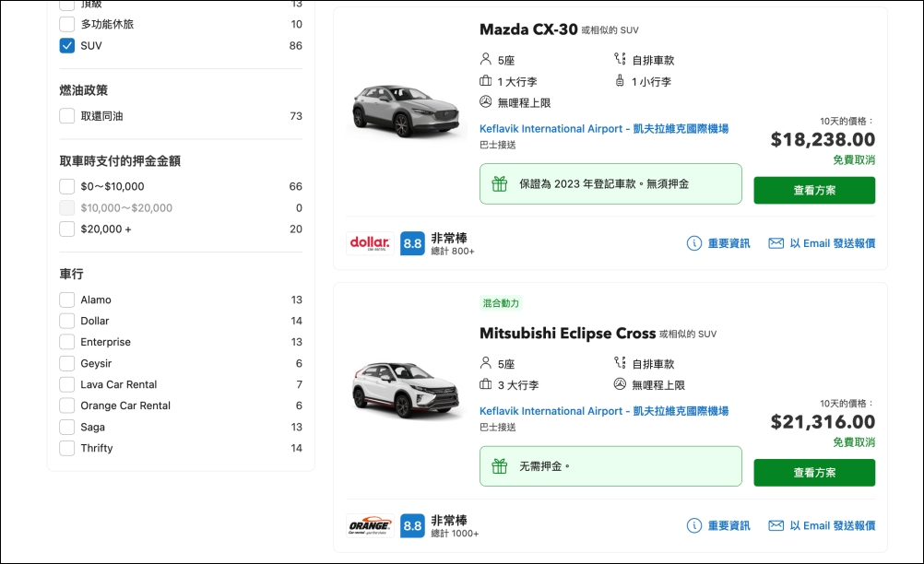
Task: Click 查看方案 button for the Mazda CX-30
Action: 814,190
